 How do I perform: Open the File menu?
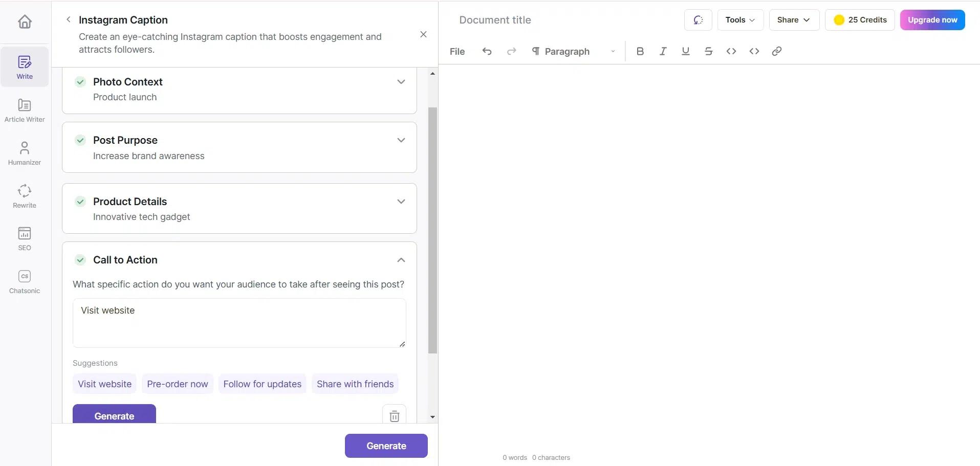457,51
